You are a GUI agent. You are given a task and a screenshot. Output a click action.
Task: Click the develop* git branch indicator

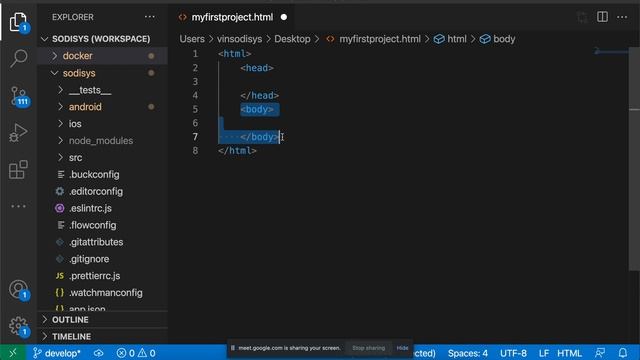pos(57,353)
